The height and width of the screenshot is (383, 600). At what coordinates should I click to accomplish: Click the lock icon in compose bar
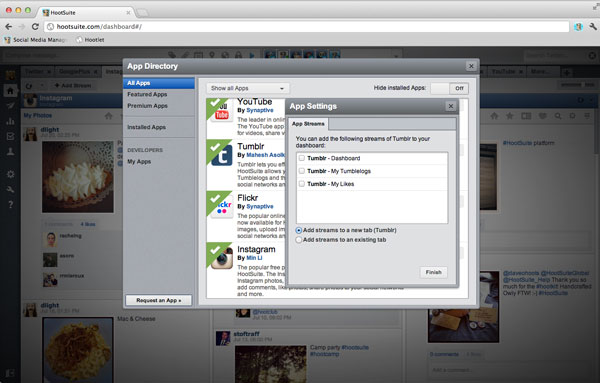pyautogui.click(x=238, y=55)
